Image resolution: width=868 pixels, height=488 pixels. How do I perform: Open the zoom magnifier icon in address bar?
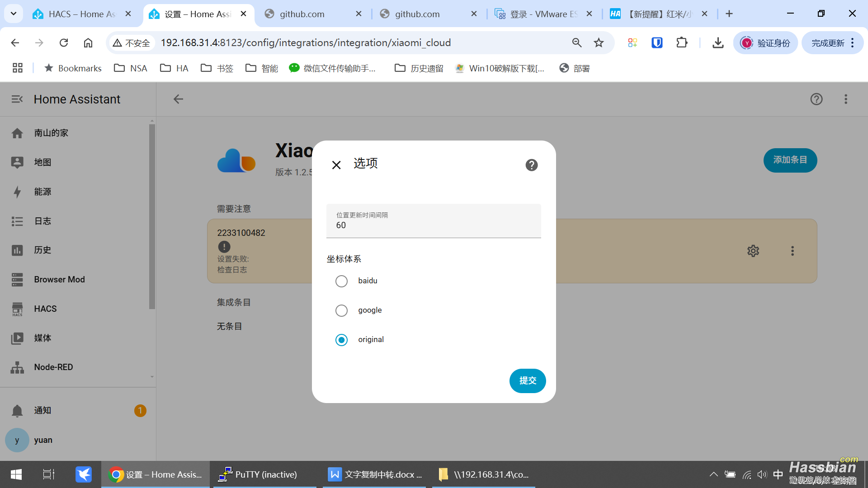point(577,42)
